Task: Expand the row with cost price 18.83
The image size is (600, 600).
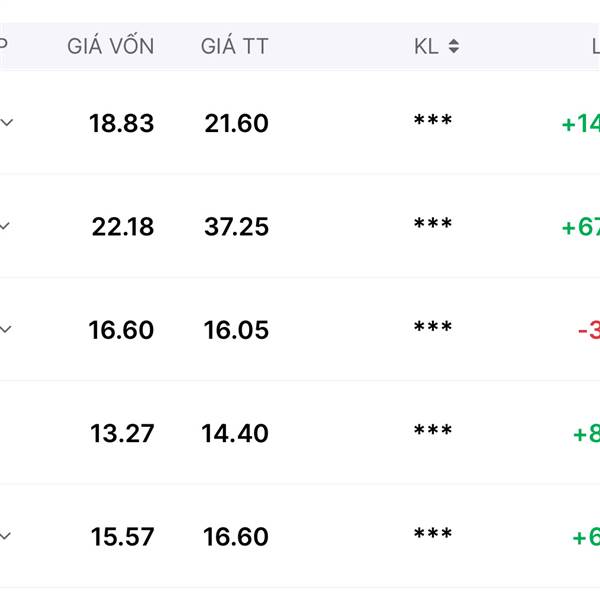Action: 7,122
